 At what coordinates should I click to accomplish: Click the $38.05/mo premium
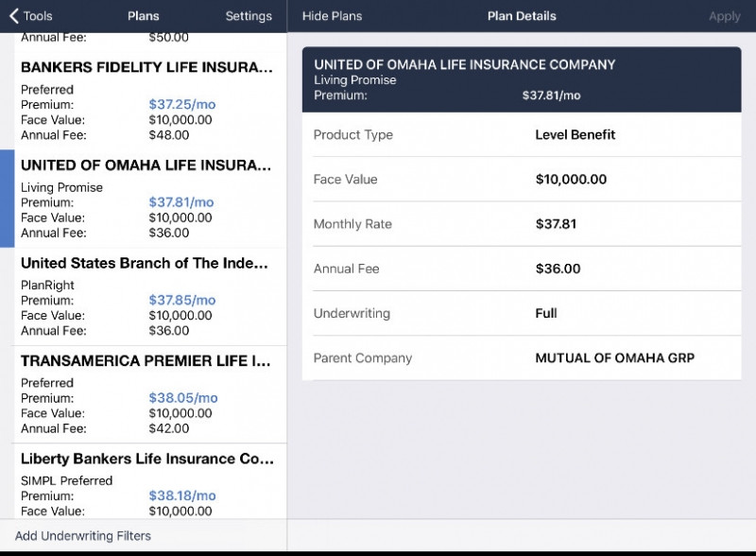(x=183, y=398)
